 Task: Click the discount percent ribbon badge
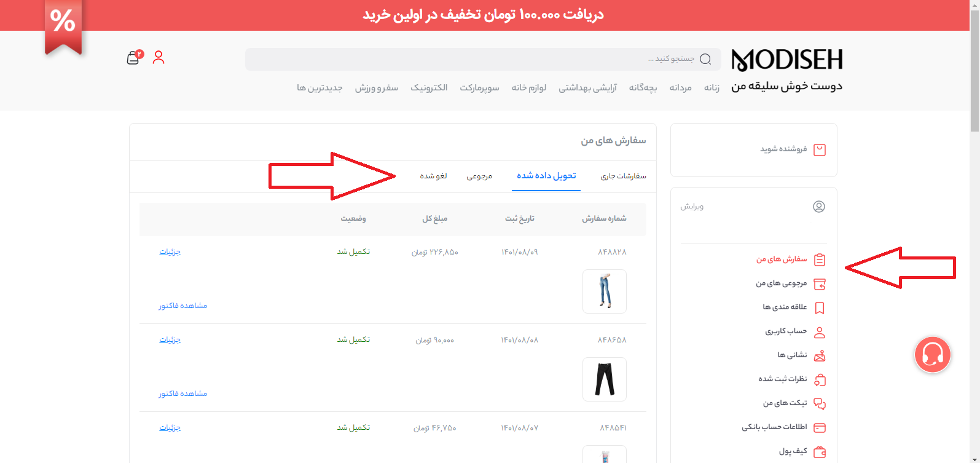tap(63, 25)
